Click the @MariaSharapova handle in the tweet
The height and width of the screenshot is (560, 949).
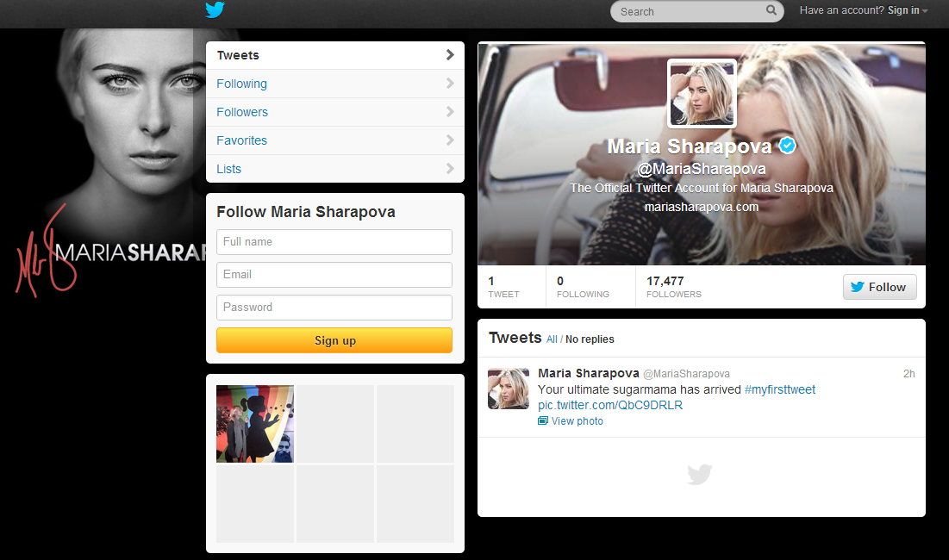[x=686, y=374]
